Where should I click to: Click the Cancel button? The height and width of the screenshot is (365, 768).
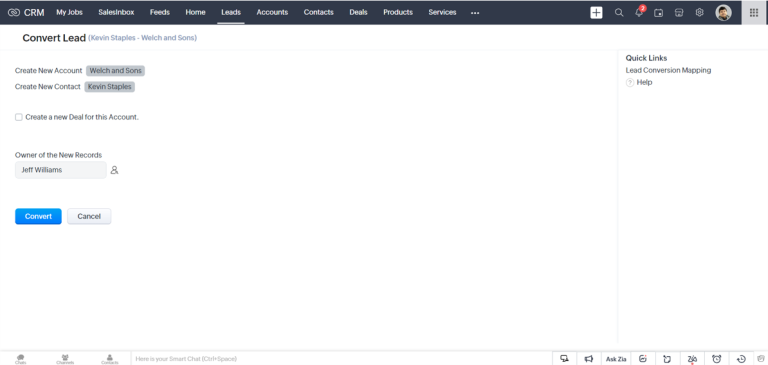(x=89, y=216)
